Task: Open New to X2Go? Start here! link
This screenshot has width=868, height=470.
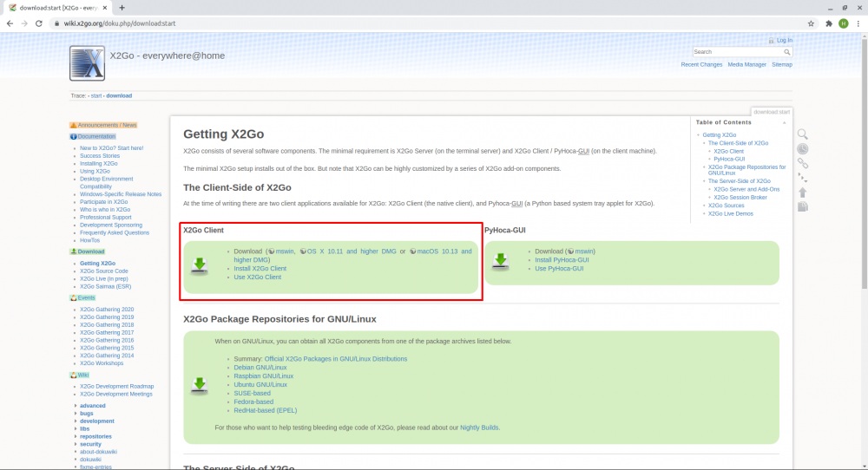Action: 111,148
